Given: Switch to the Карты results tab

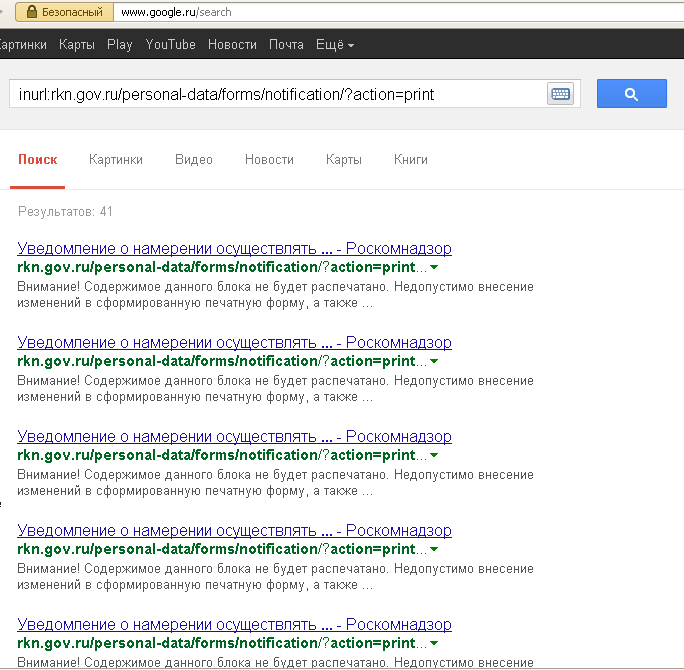Looking at the screenshot, I should pos(344,160).
